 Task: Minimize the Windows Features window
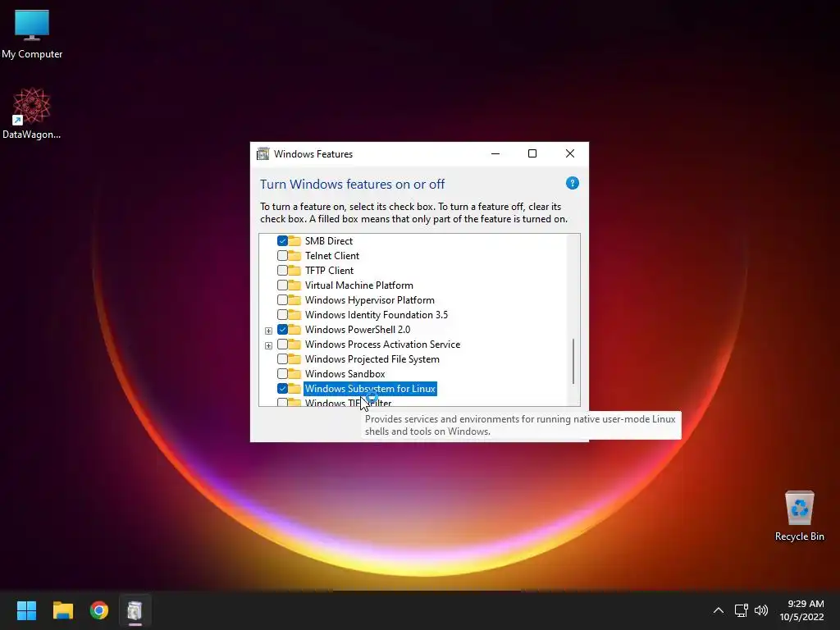tap(495, 153)
